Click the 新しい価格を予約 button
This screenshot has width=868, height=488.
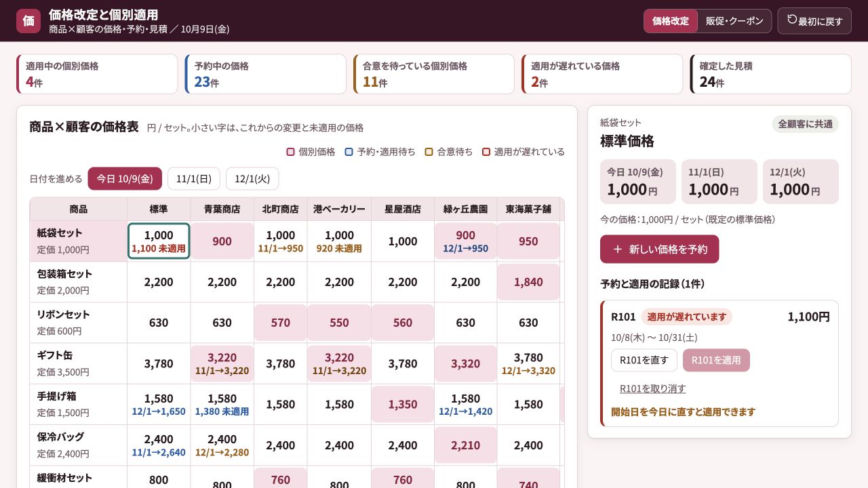(x=659, y=249)
